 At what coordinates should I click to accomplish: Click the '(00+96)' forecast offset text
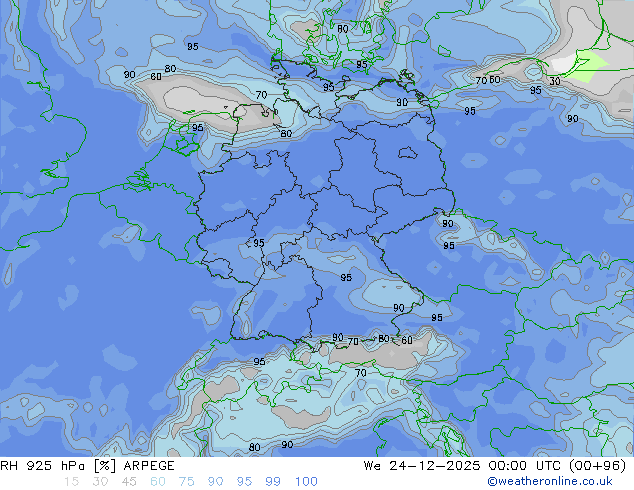coord(597,466)
